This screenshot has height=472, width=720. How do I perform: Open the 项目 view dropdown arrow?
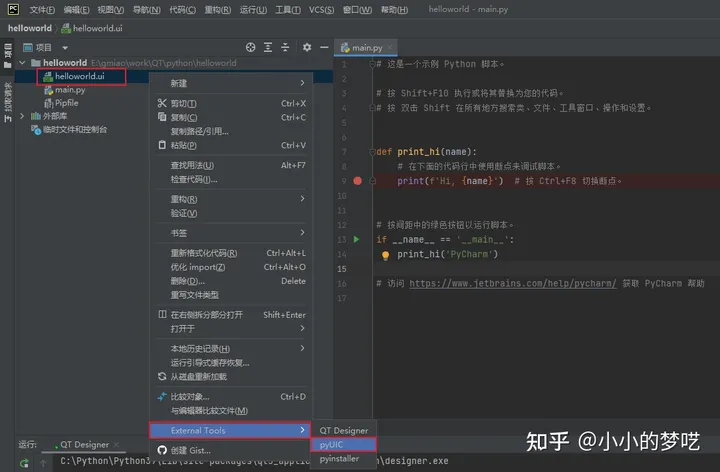[65, 48]
